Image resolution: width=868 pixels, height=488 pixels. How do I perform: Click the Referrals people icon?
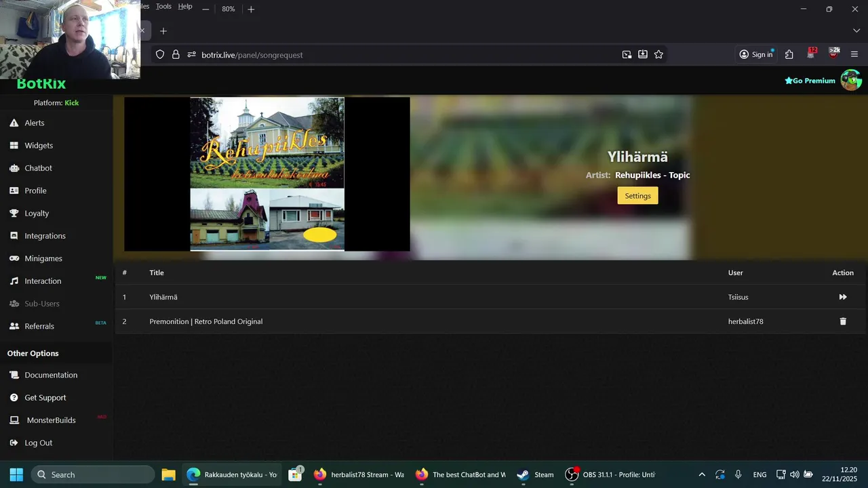click(14, 326)
